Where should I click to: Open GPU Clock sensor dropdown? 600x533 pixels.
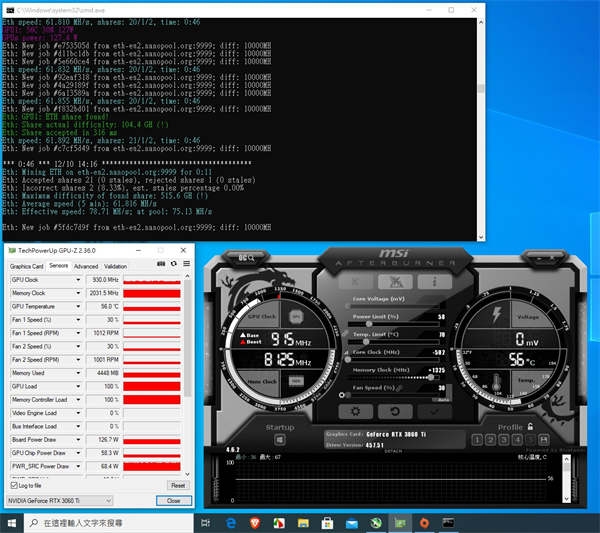(78, 280)
